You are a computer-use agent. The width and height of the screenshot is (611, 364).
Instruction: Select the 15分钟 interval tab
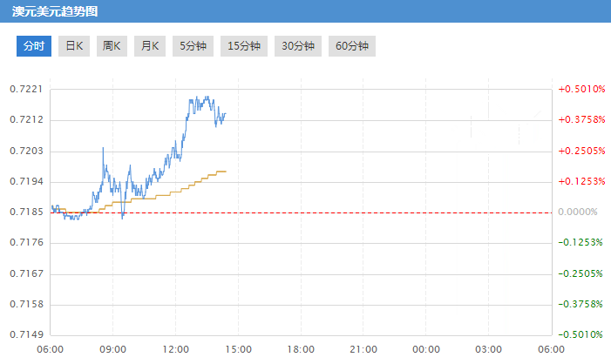(244, 46)
